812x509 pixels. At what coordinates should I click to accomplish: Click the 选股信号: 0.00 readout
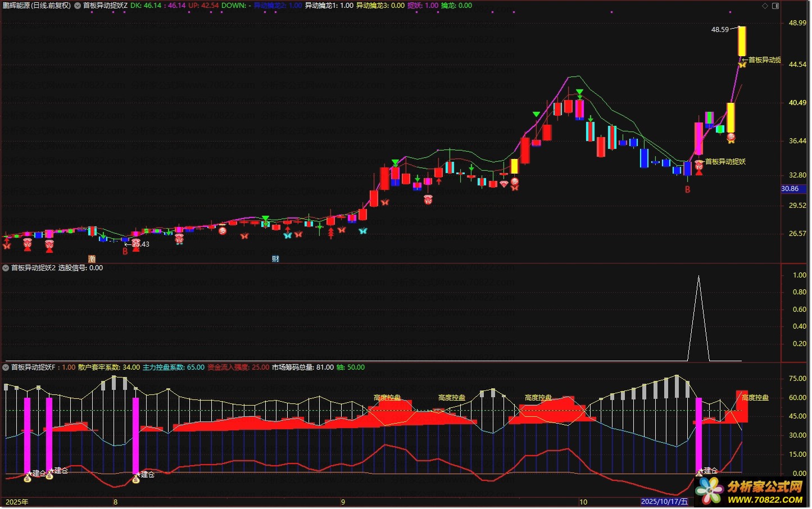pyautogui.click(x=81, y=268)
